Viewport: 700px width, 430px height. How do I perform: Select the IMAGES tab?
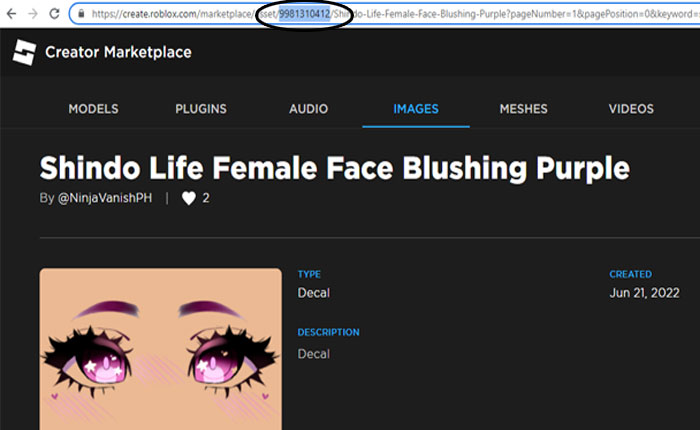pos(415,109)
